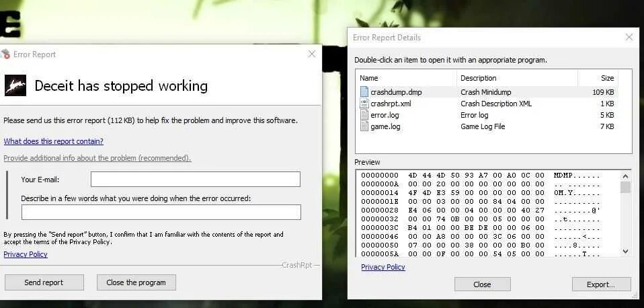Click 'MDMP......' ASCII text in preview
644x308 pixels.
[577, 176]
